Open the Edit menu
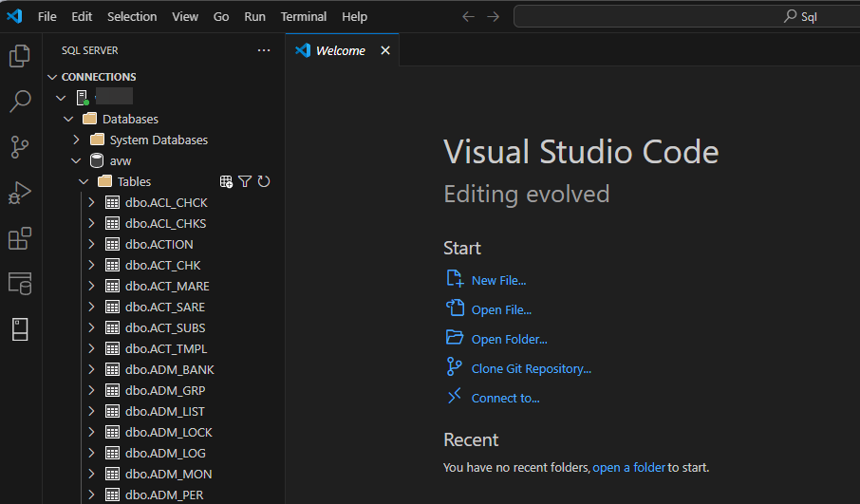 click(82, 16)
